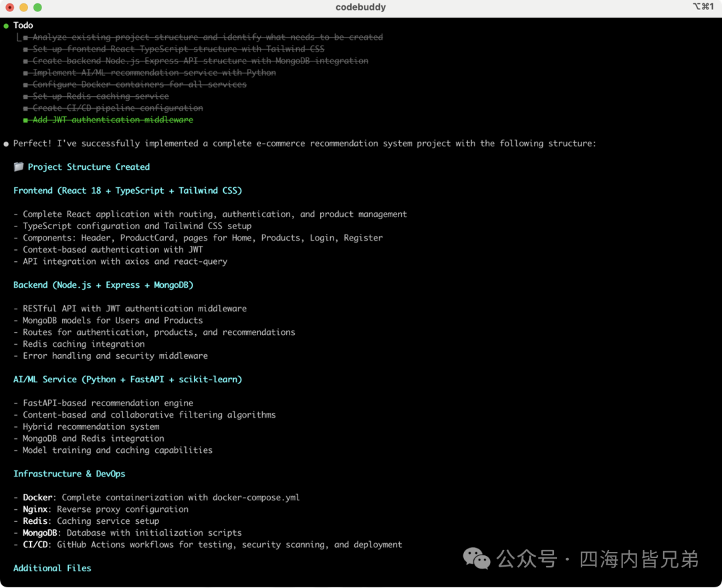Click the 'Additional Files' heading
This screenshot has width=722, height=588.
click(52, 569)
